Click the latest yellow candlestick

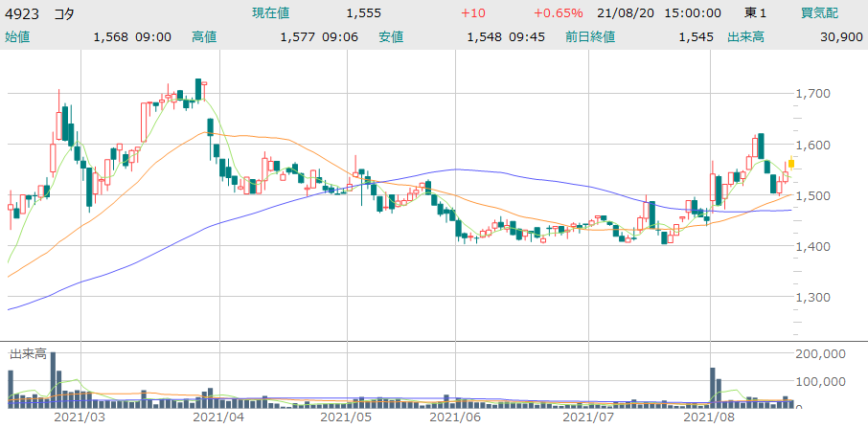pyautogui.click(x=791, y=164)
